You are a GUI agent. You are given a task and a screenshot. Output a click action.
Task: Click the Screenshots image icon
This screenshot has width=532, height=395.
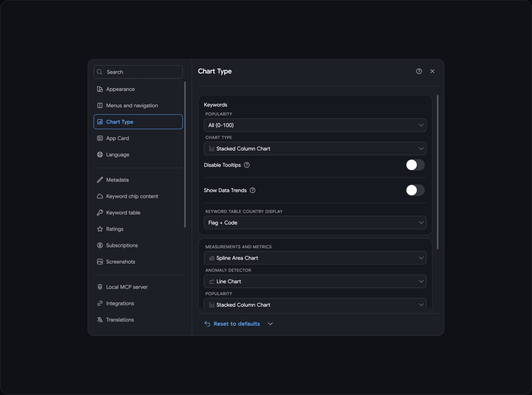pos(100,262)
